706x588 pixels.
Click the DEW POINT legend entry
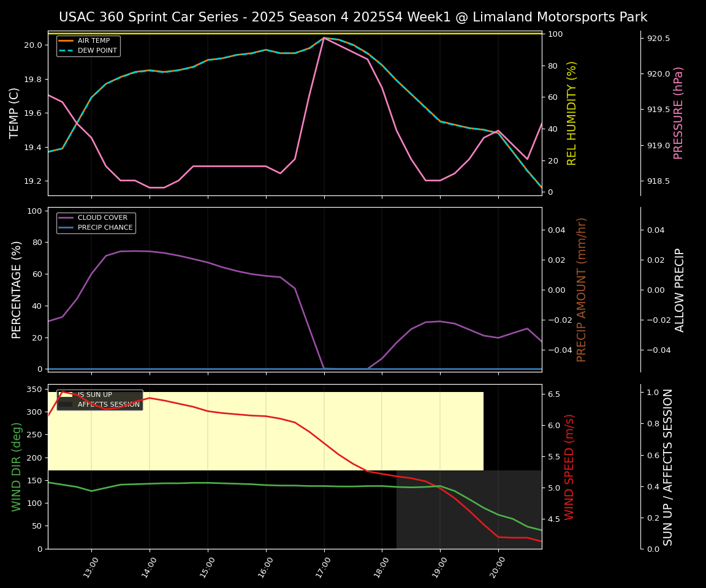pos(97,51)
